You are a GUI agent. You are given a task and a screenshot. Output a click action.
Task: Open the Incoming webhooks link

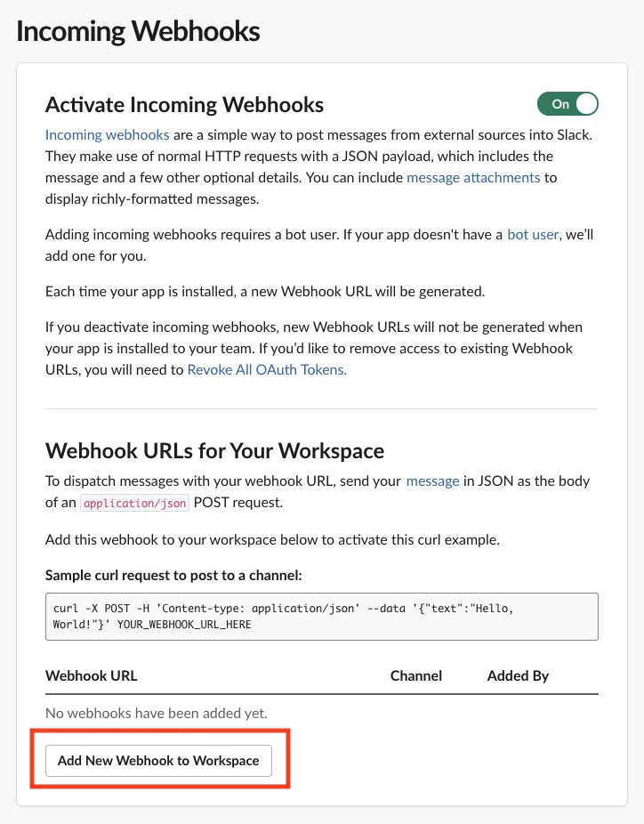click(107, 135)
